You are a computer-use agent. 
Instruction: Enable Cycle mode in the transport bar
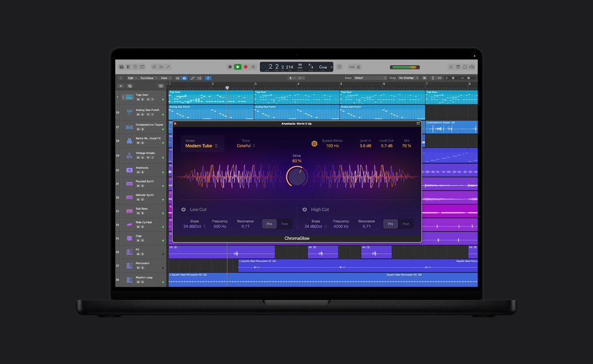pyautogui.click(x=253, y=67)
